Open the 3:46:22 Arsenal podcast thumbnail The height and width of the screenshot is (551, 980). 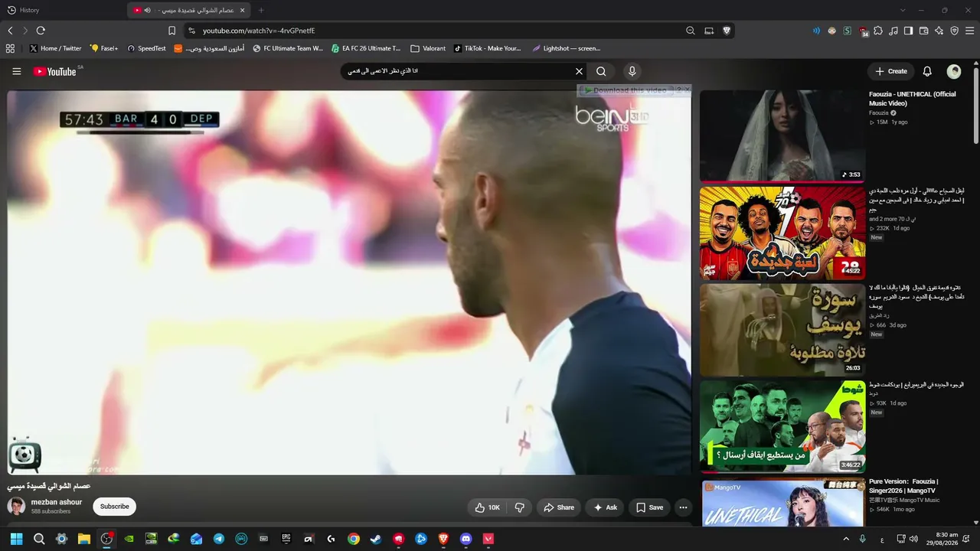[782, 427]
